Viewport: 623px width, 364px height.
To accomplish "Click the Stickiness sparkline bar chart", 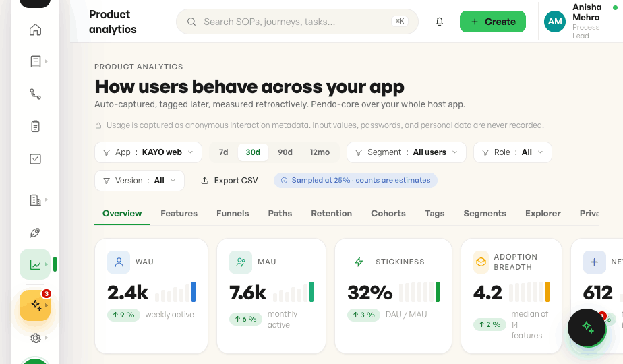I will [x=419, y=292].
